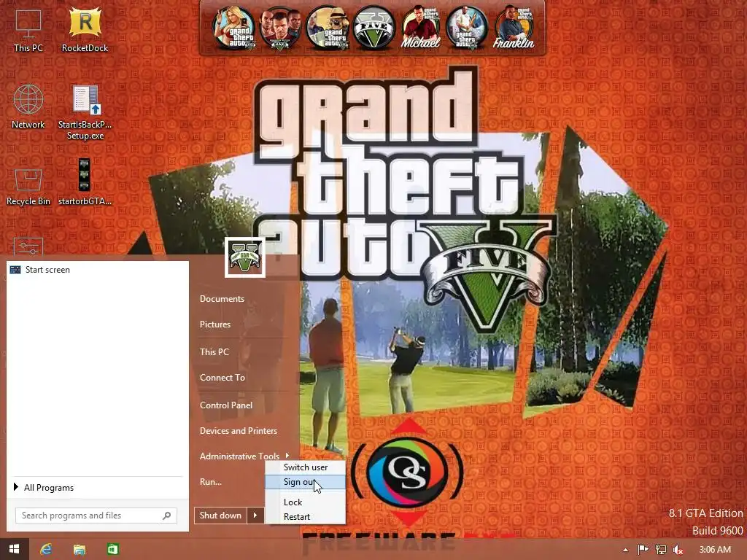Show hidden tray icons arrow

tap(625, 550)
